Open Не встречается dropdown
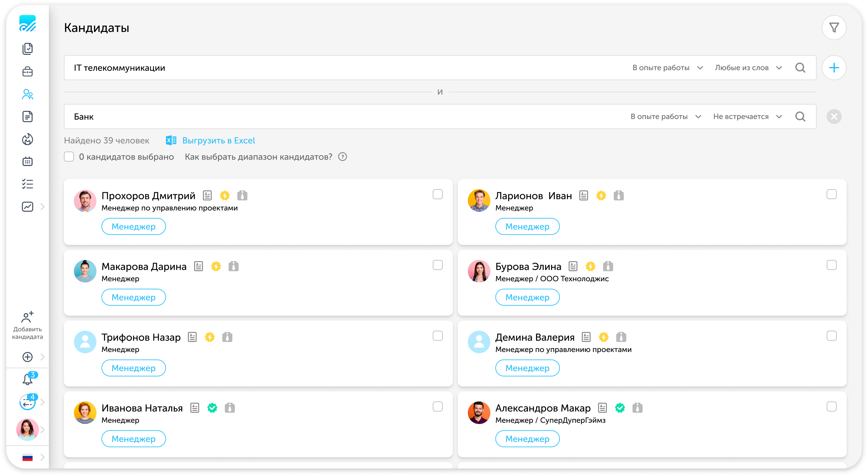 [x=748, y=116]
